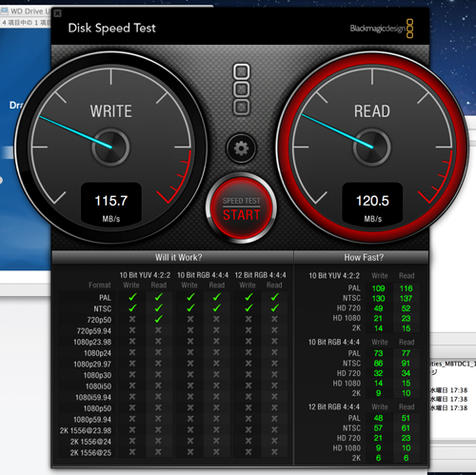The width and height of the screenshot is (476, 475).
Task: Click the PAL write value 48 in 12 Bit RGB
Action: [x=378, y=418]
